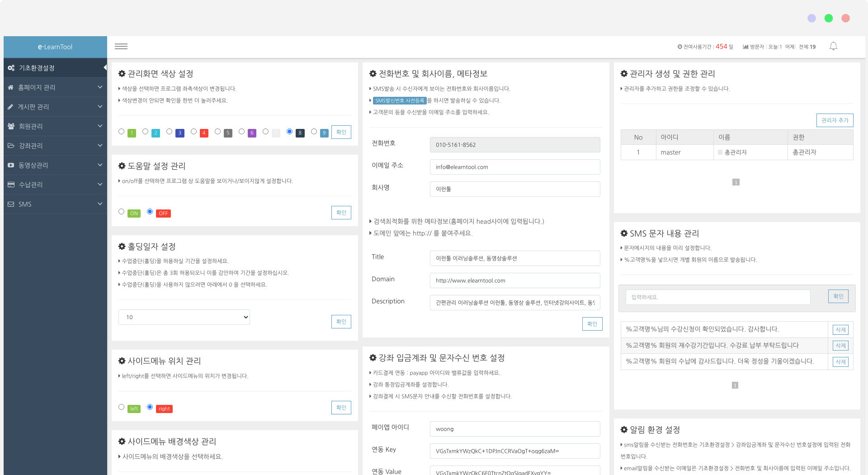Expand 홈페이지 관리 chevron
The height and width of the screenshot is (475, 868).
coord(100,87)
